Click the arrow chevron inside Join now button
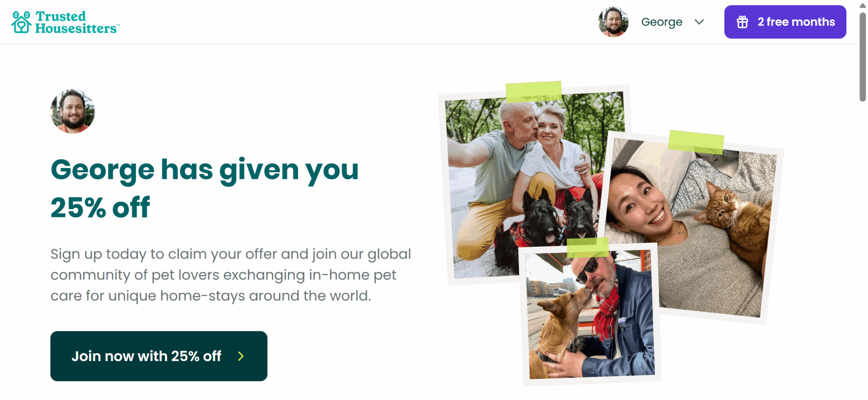The image size is (868, 400). click(241, 356)
